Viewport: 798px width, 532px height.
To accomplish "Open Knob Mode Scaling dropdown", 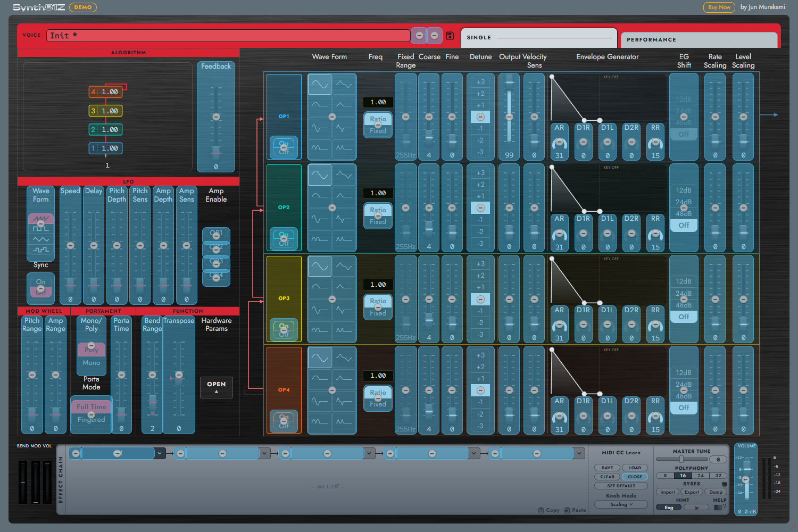I will pos(621,504).
